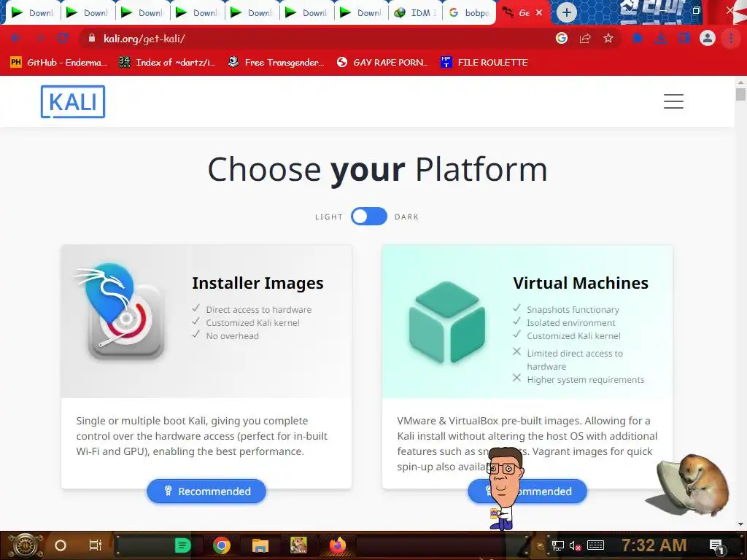Open the Chrome profile avatar
The image size is (747, 560).
coord(708,38)
